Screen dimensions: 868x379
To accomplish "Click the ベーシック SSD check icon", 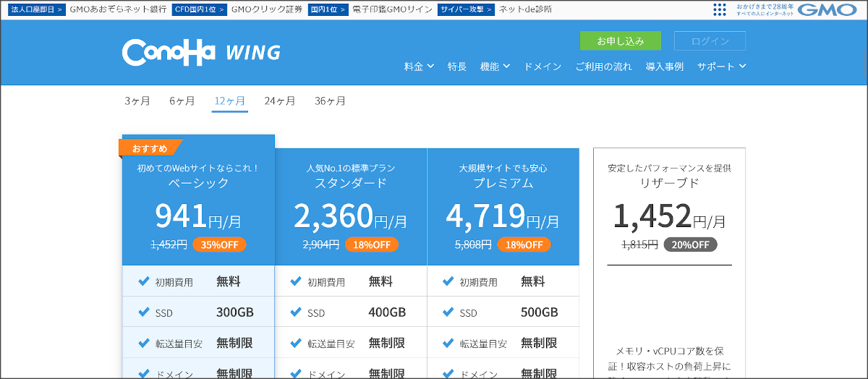I will coord(143,312).
